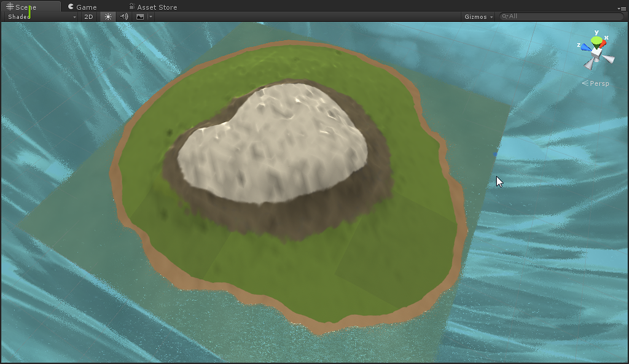Click the blue Z-axis cone on the scene gizmo
The width and height of the screenshot is (629, 364).
pos(586,47)
